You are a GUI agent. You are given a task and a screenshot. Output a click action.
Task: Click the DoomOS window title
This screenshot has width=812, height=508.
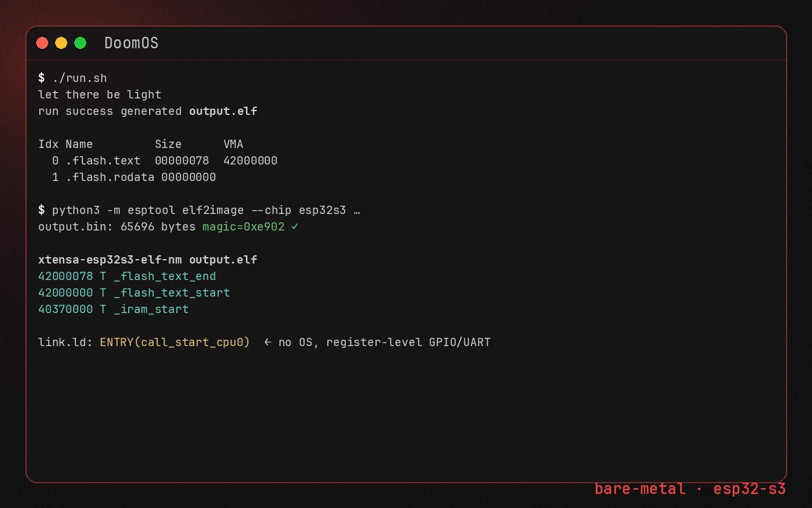coord(131,43)
